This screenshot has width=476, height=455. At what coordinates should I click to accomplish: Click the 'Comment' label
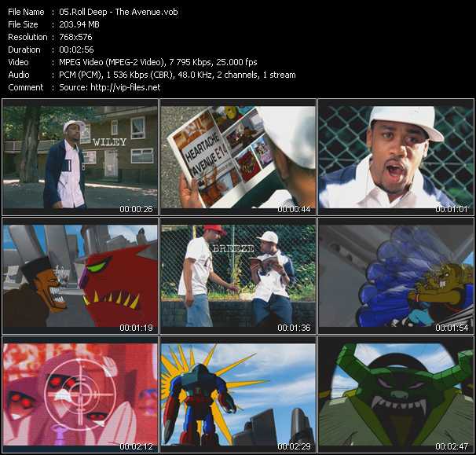tap(25, 87)
